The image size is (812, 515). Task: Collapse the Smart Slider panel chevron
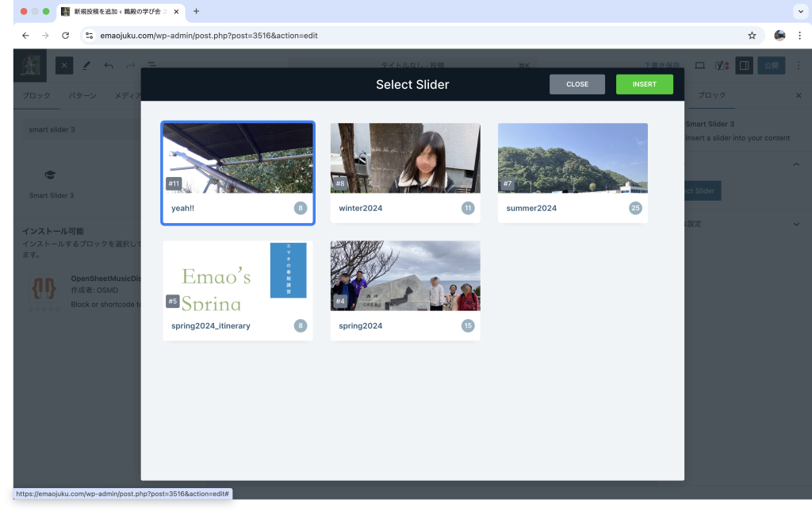point(796,164)
